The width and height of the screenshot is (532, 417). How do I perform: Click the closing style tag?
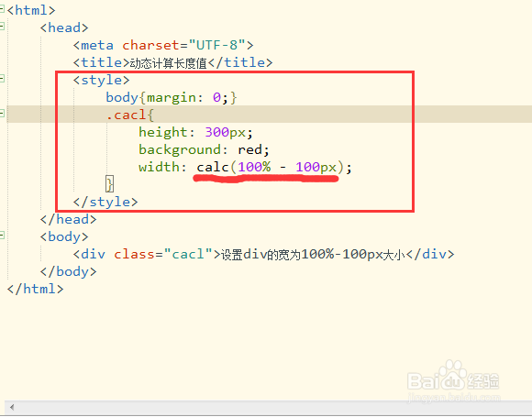pos(105,202)
